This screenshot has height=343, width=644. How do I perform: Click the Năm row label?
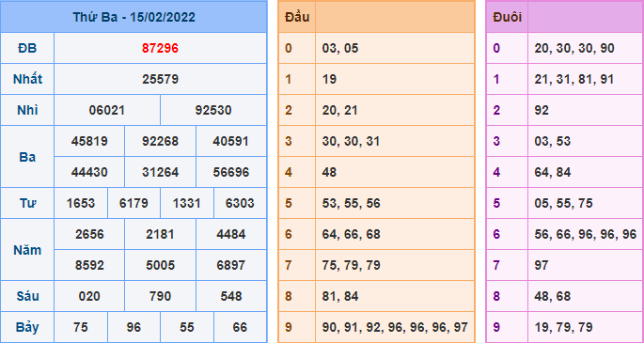coord(27,250)
